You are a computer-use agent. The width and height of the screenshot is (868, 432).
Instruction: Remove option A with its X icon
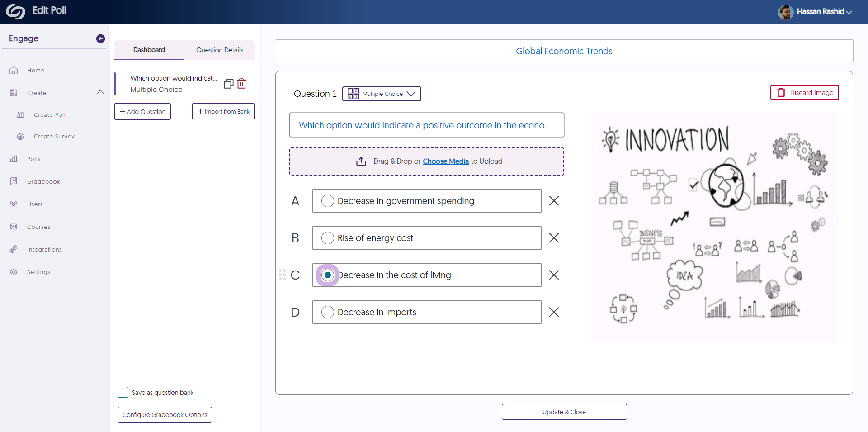pos(554,201)
